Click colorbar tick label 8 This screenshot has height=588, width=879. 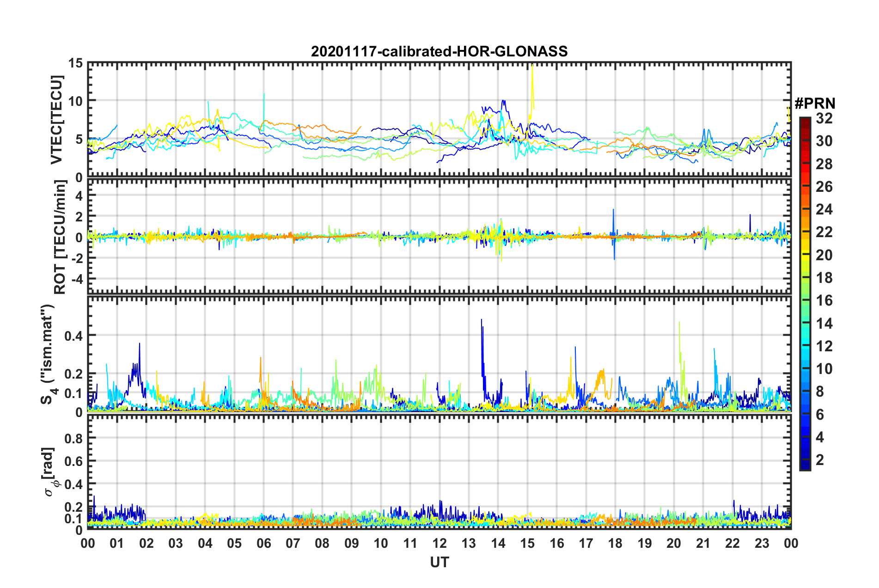(x=819, y=392)
